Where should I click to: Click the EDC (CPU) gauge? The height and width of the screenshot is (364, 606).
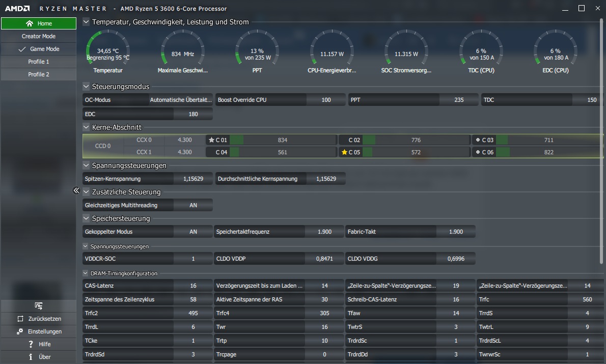(556, 52)
